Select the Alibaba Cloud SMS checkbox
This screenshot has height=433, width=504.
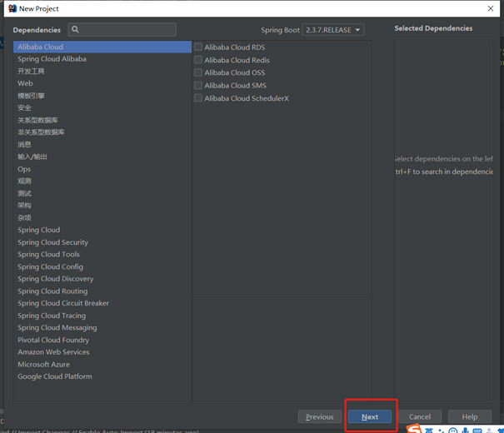point(198,86)
